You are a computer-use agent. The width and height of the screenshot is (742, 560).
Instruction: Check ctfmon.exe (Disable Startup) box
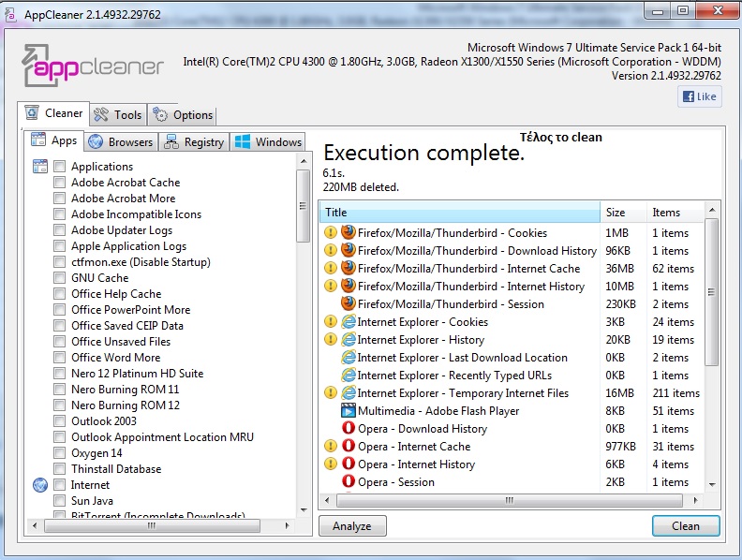click(60, 261)
